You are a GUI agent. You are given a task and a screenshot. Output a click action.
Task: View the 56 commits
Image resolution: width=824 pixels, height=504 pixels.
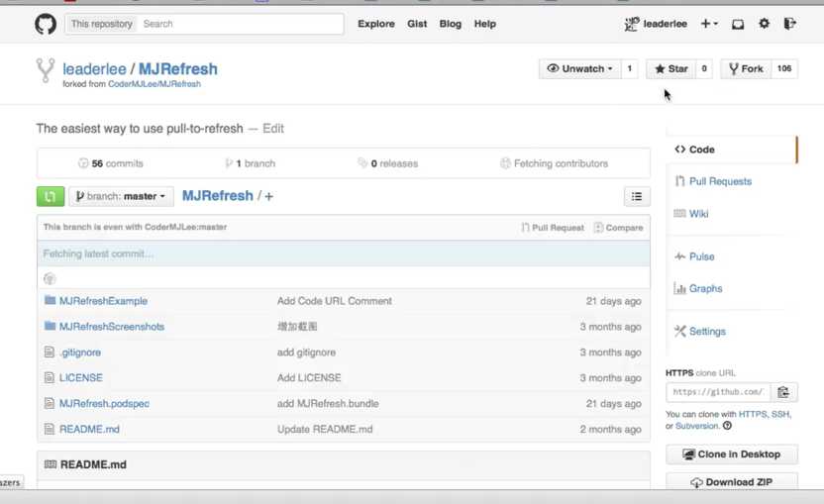111,163
